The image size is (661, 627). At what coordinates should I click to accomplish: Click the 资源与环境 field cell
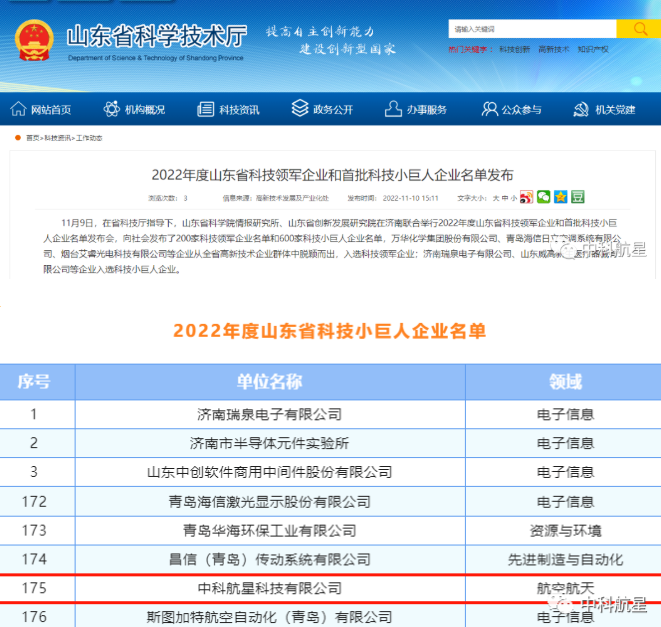[565, 530]
